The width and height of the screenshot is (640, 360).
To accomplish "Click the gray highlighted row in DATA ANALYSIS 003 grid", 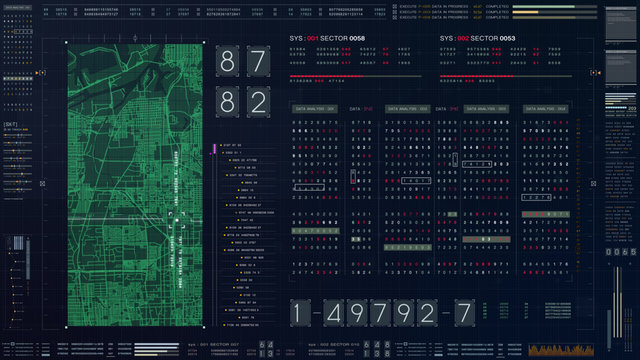I will pyautogui.click(x=486, y=239).
